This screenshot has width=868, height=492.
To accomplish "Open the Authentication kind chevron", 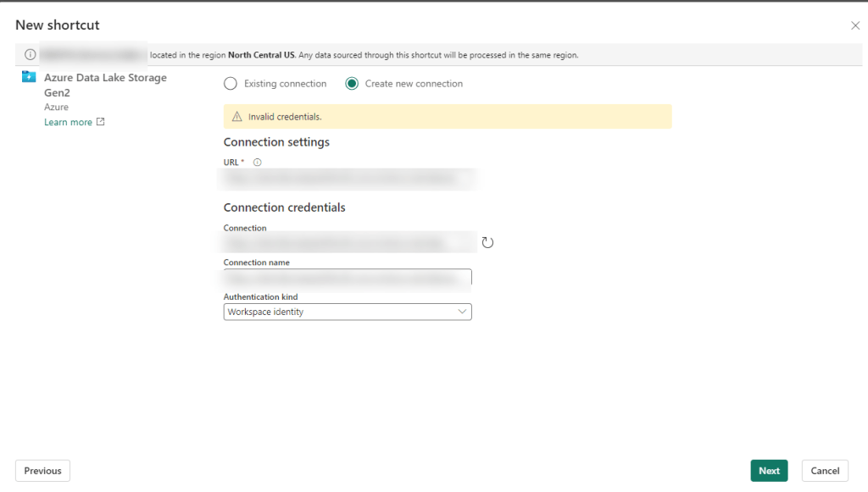I will 463,312.
